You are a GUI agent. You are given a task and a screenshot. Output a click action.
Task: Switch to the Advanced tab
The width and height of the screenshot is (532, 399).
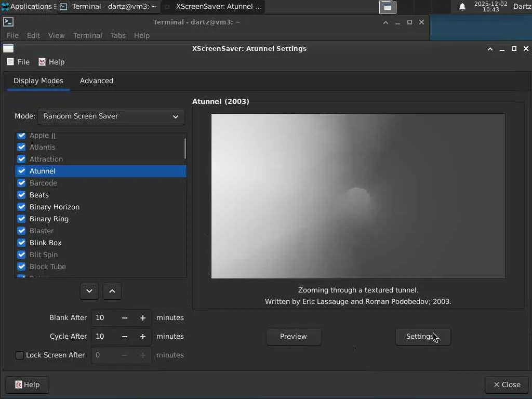click(x=96, y=81)
